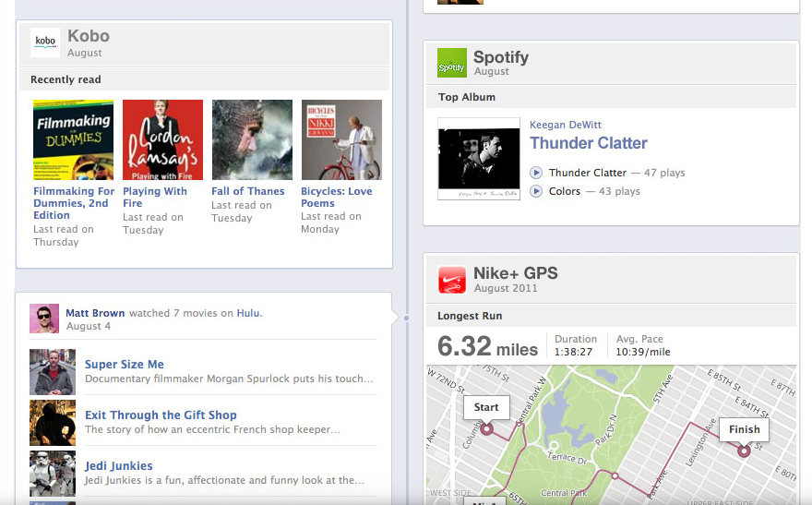Play the Colors track
Screen dimensions: 812x505
click(536, 191)
